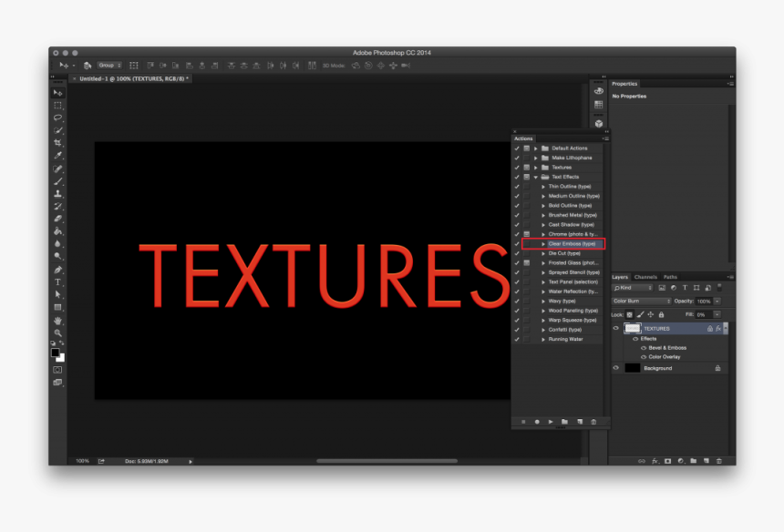Expand the Make Lithophane folder
This screenshot has height=532, width=784.
pyautogui.click(x=536, y=158)
